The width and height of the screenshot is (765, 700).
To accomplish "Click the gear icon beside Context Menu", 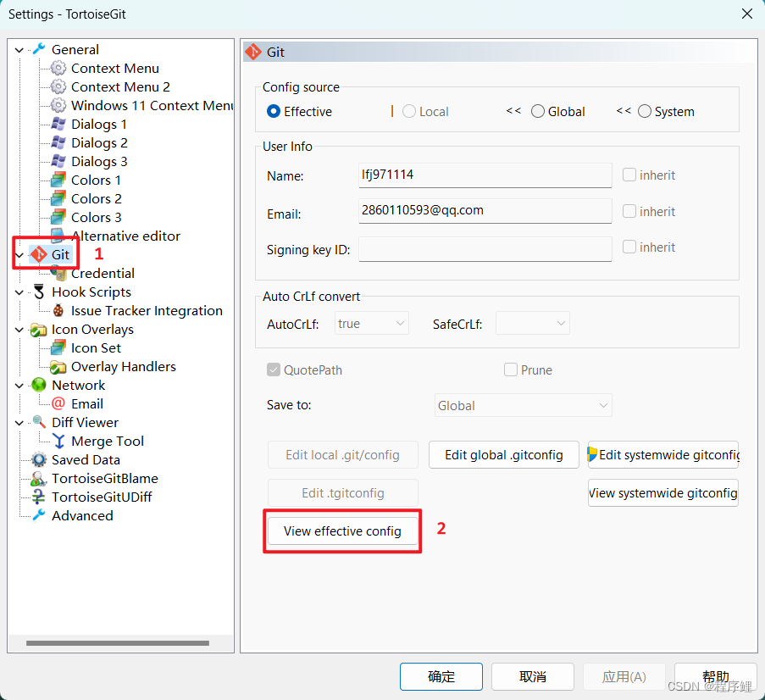I will tap(58, 68).
